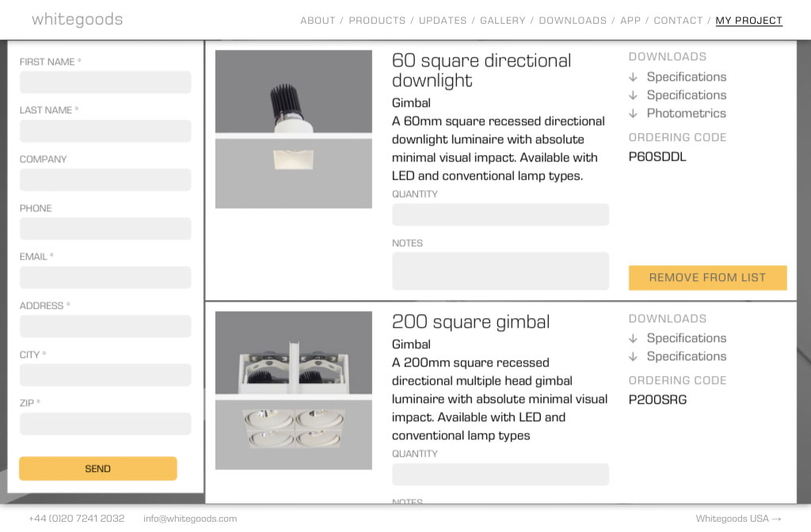The image size is (811, 532).
Task: Click the second Specifications link above Photometrics
Action: pos(687,95)
